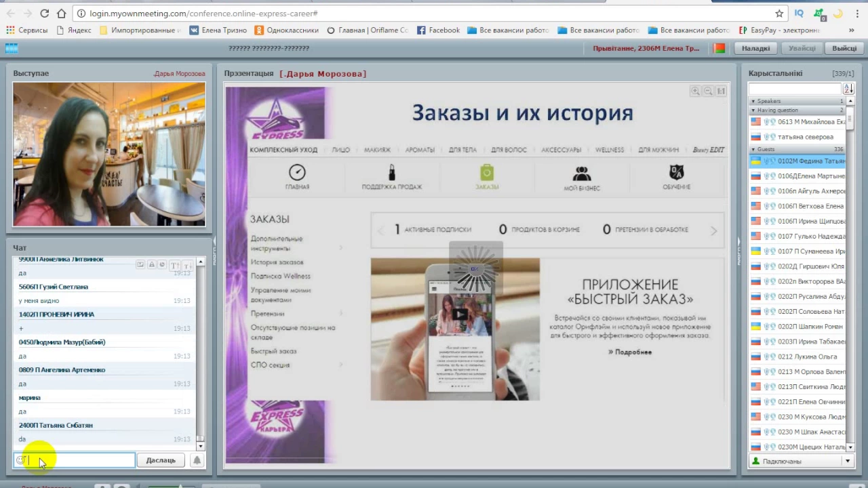Click chat scroll-up arrow
Image resolution: width=868 pixels, height=488 pixels.
pyautogui.click(x=200, y=262)
